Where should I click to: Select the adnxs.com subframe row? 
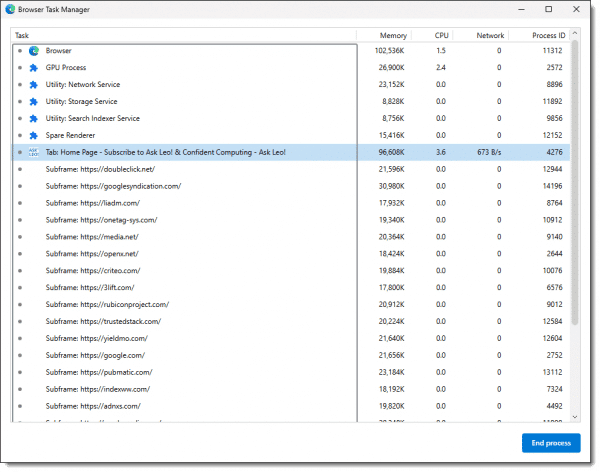coord(291,406)
